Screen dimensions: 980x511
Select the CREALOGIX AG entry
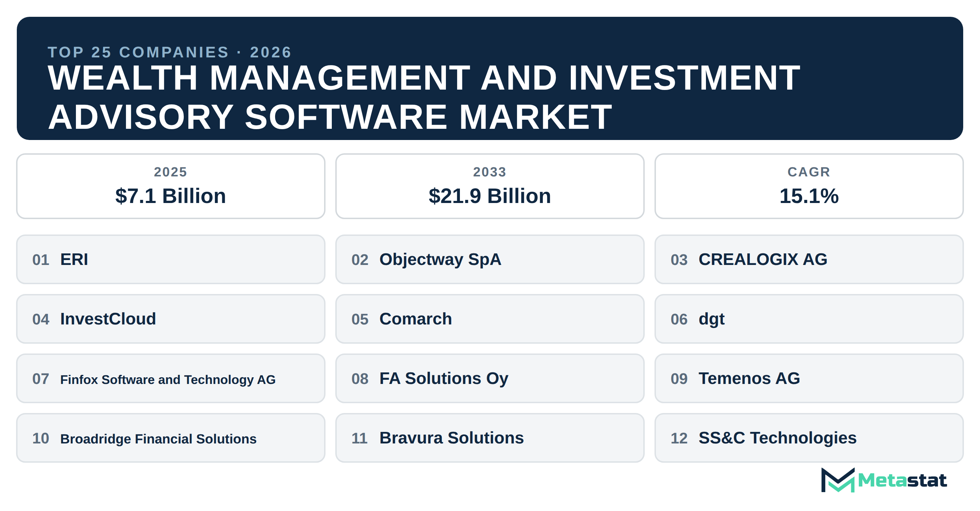(809, 259)
